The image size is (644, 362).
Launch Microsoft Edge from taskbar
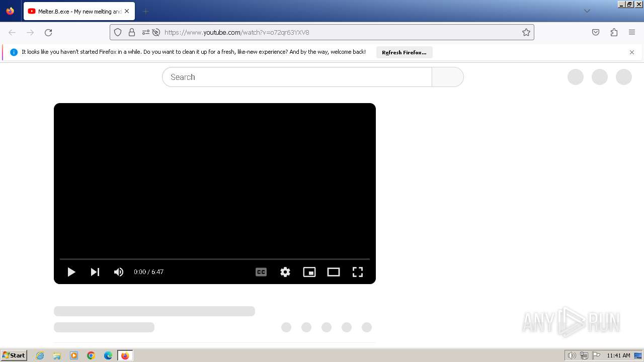108,355
